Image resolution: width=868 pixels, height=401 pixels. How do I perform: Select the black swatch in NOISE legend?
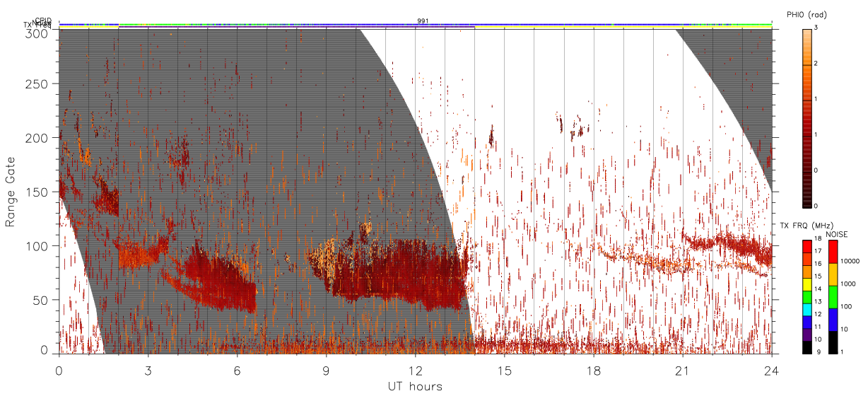[x=833, y=342]
